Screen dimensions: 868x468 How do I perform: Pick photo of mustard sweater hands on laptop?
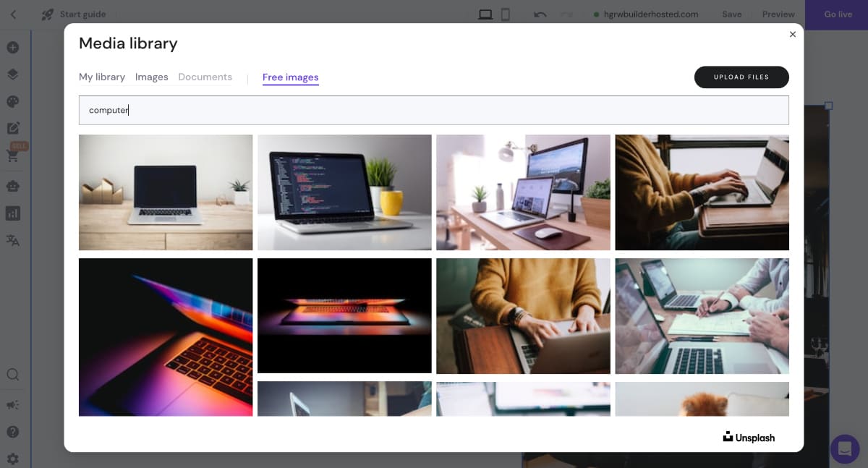[x=523, y=316]
